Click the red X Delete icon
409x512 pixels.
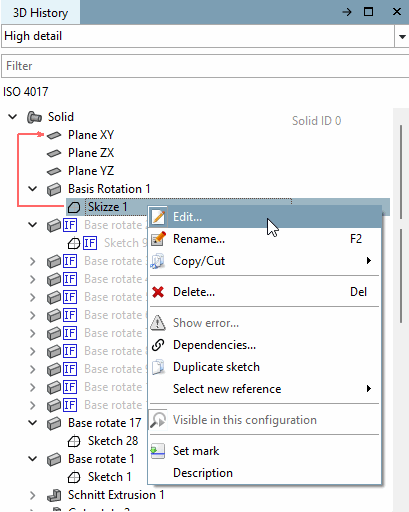click(158, 292)
